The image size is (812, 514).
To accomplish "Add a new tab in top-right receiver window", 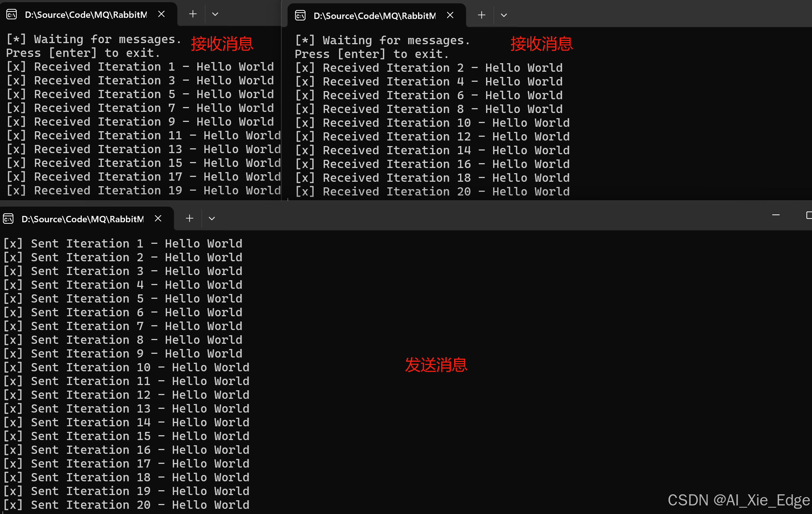I will [481, 15].
